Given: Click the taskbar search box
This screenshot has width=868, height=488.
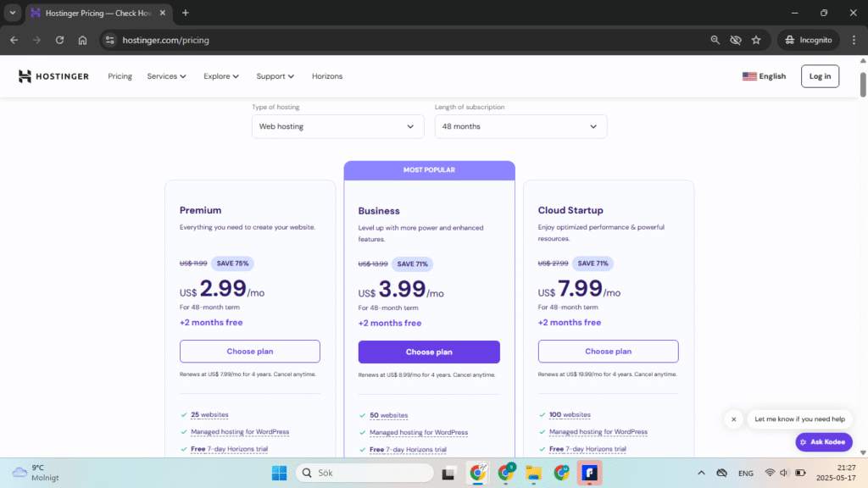Looking at the screenshot, I should [x=364, y=473].
